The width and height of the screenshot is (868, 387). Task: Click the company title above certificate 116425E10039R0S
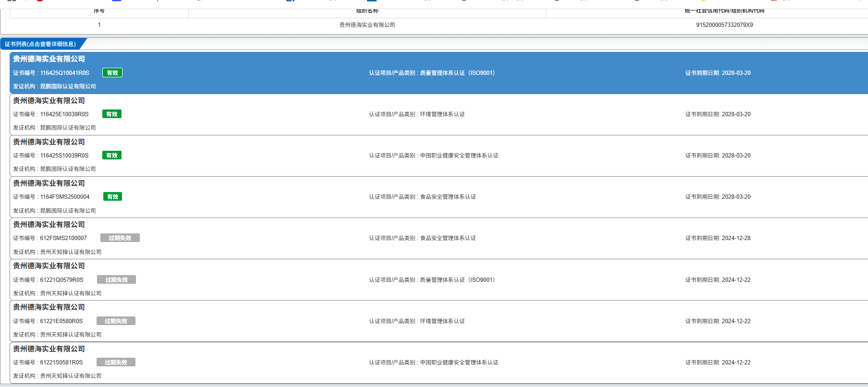[49, 101]
